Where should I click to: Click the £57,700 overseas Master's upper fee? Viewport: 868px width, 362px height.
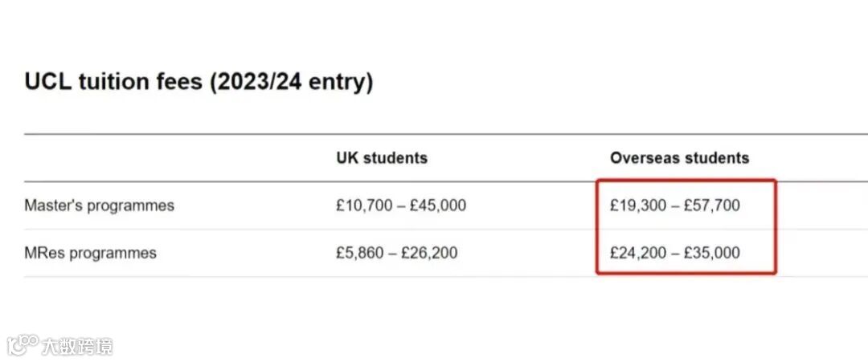[x=712, y=205]
